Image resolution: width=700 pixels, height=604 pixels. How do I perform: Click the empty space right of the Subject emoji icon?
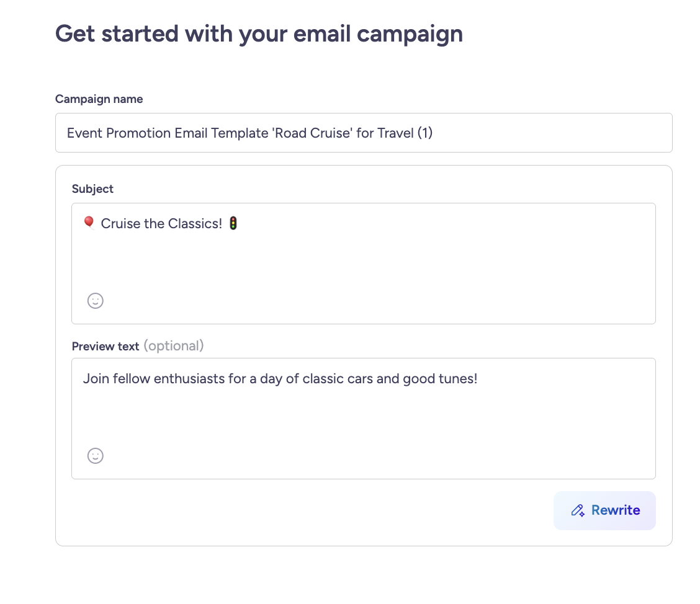pyautogui.click(x=372, y=301)
